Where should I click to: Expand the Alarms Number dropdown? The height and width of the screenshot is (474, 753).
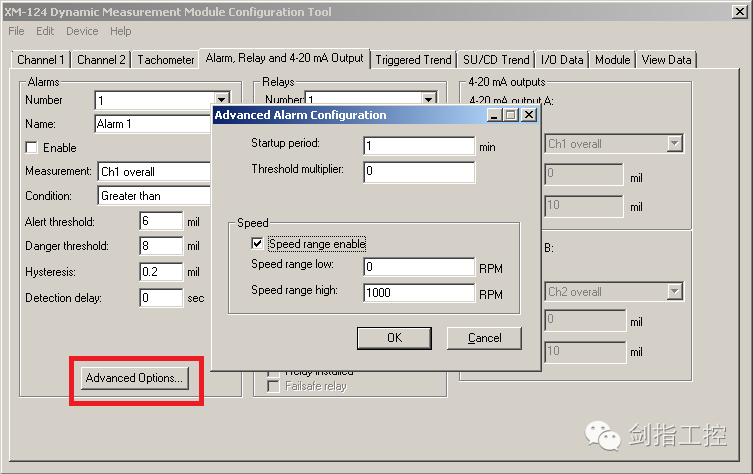click(221, 100)
